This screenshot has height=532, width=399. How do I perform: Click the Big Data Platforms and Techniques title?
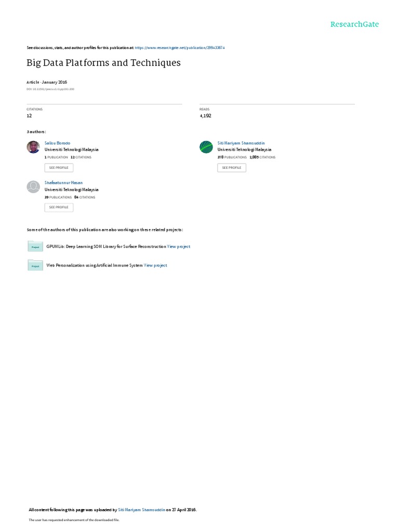[x=103, y=63]
